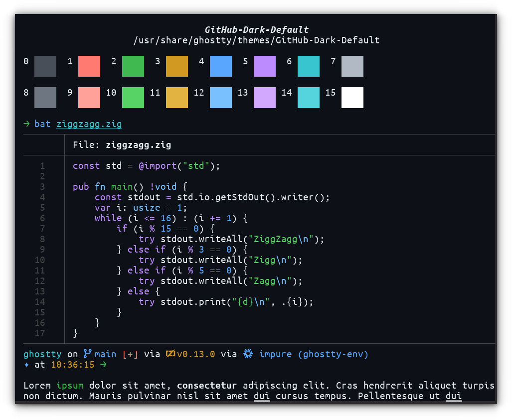Click the File: ziggzagg.zig header
Screen dimensions: 512x420
coord(122,145)
